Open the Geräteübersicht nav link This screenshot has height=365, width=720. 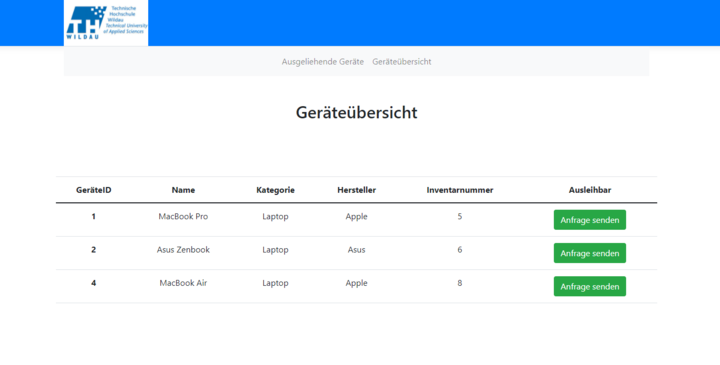click(x=402, y=62)
